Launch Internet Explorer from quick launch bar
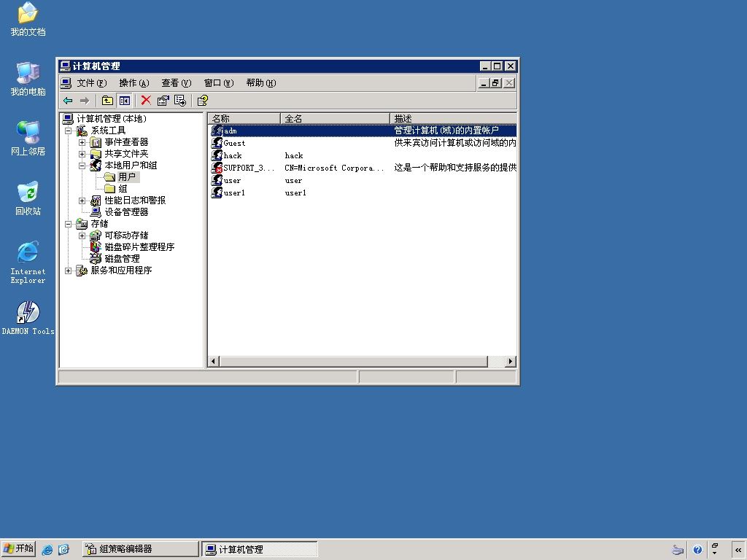Viewport: 747px width, 560px height. [47, 550]
